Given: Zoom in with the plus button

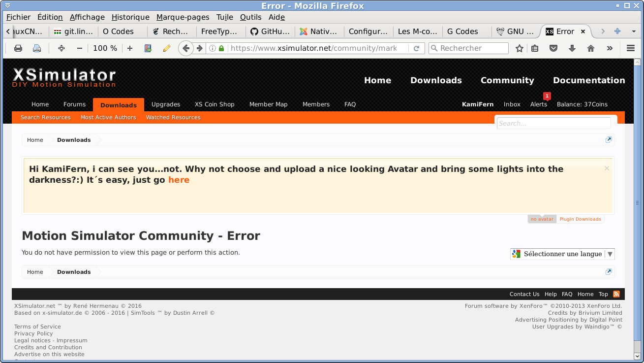Looking at the screenshot, I should [130, 48].
